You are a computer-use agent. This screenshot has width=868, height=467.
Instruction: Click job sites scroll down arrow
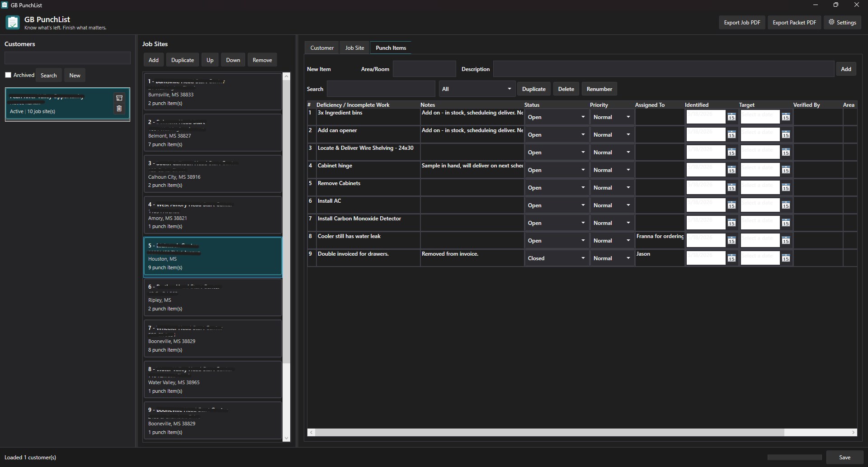[286, 438]
